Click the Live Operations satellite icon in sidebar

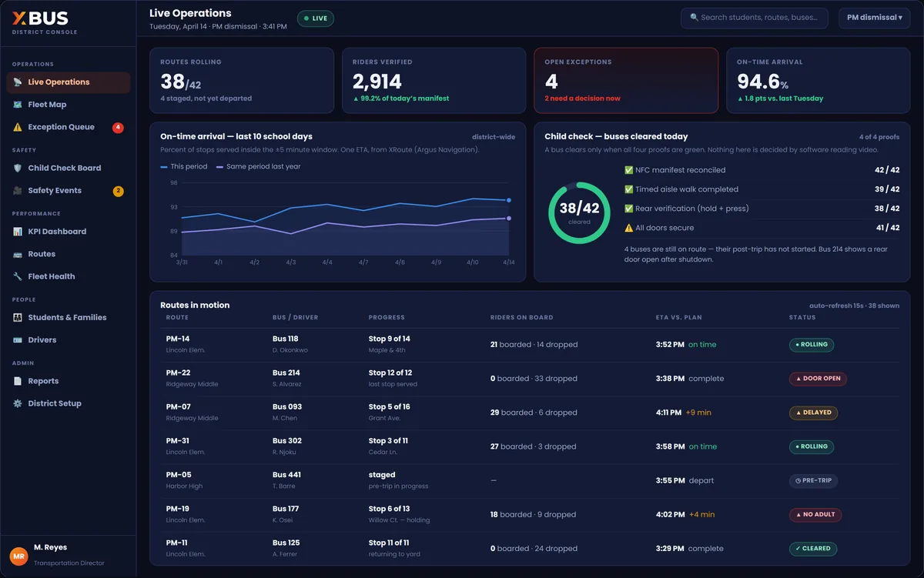coord(18,82)
